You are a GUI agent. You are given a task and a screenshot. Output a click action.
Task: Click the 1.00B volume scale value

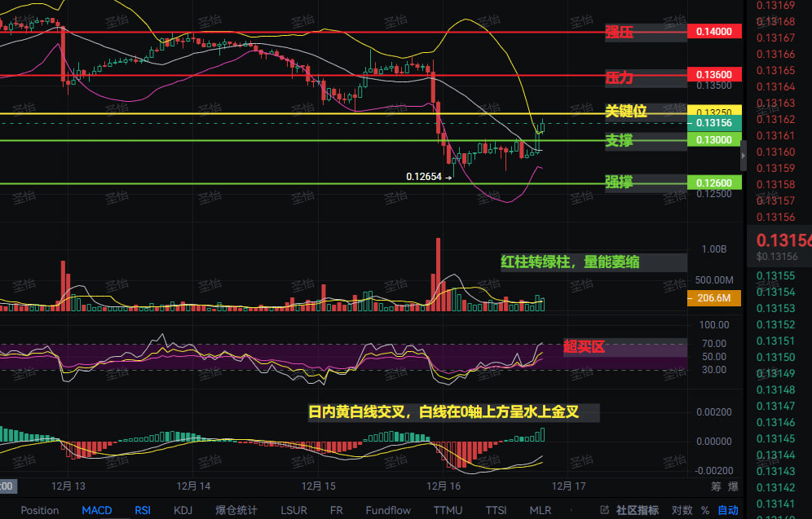[x=714, y=249]
